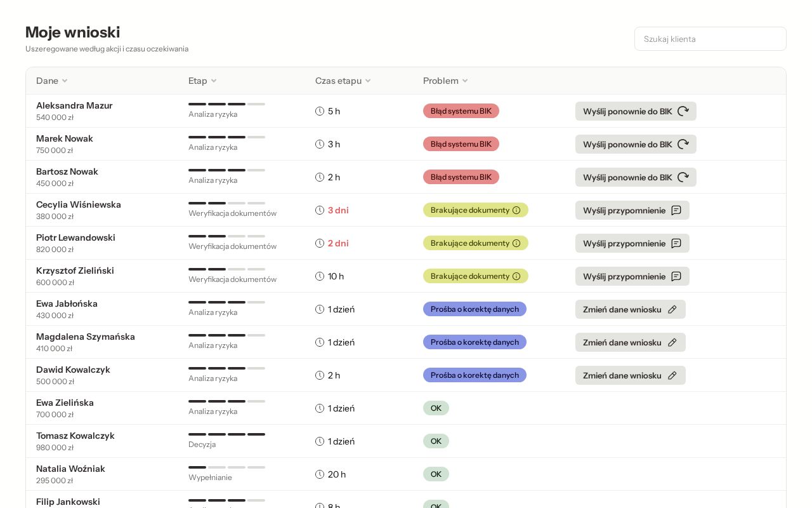Select the name Ewa Zielińska
812x508 pixels.
point(65,403)
